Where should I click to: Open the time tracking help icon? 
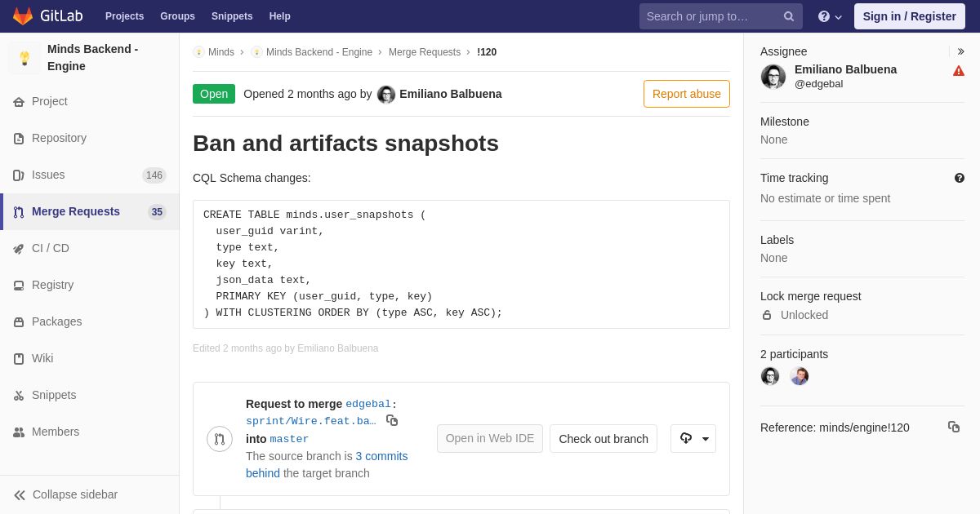coord(960,178)
